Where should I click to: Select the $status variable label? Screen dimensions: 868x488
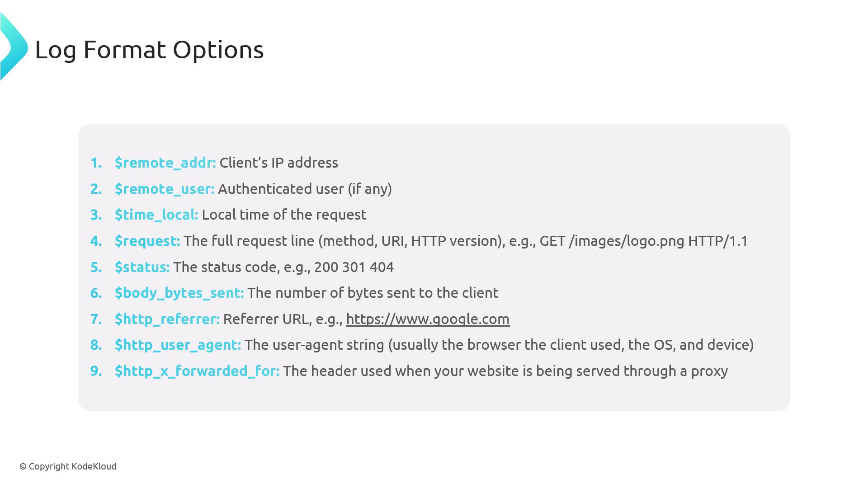click(x=142, y=267)
